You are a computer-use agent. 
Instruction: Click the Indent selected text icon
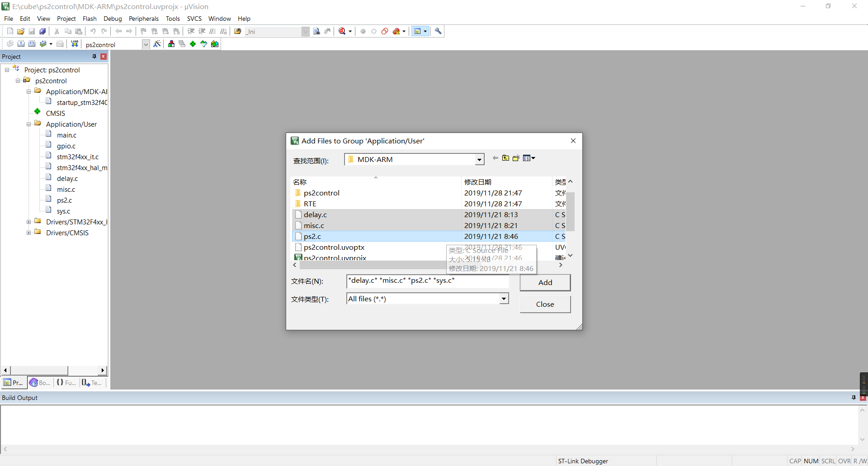[x=191, y=31]
